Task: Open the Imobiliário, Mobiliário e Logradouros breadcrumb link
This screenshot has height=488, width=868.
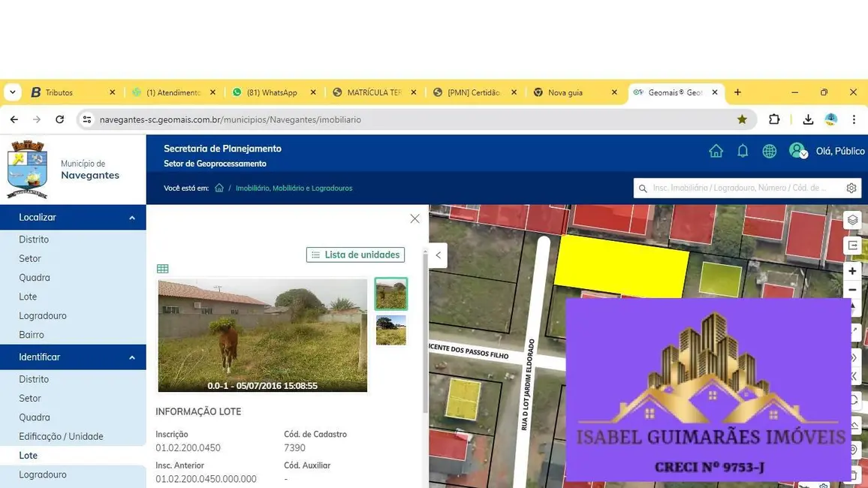Action: 294,188
